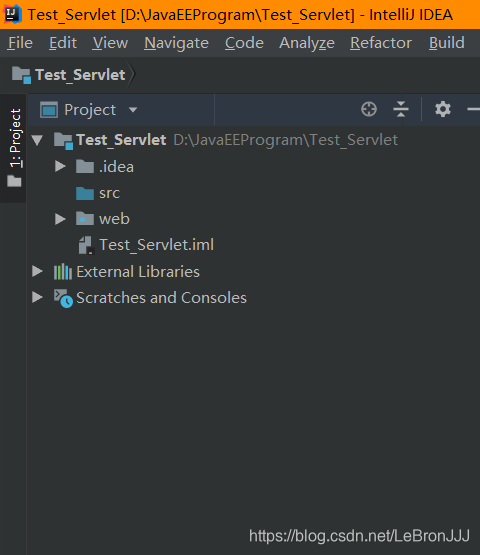Select the .idea folder
This screenshot has height=555, width=480.
point(116,166)
